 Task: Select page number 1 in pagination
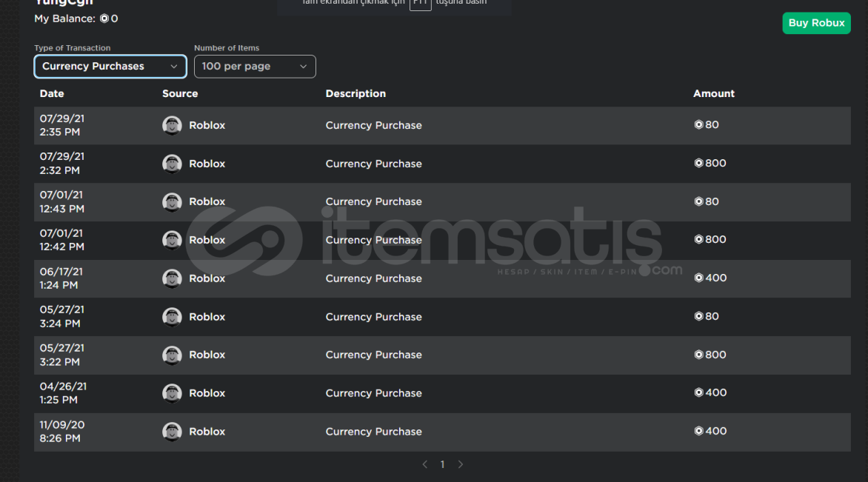click(x=442, y=464)
